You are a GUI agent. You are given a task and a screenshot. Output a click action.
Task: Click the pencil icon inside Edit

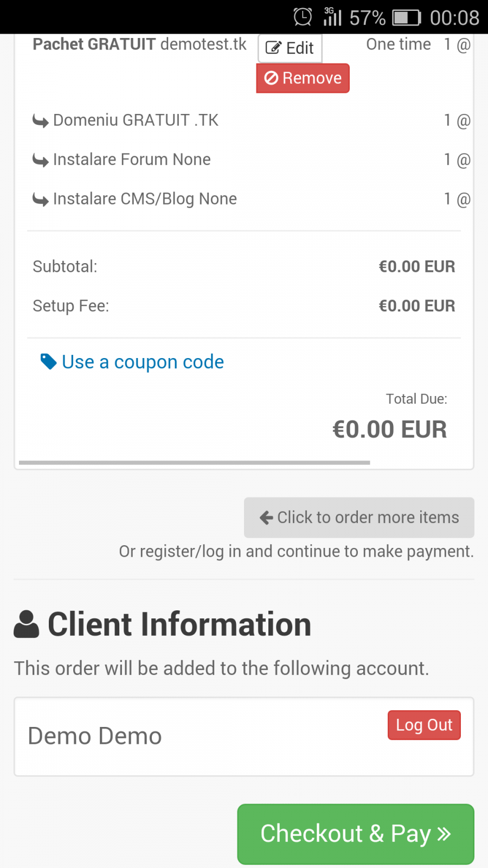point(273,48)
